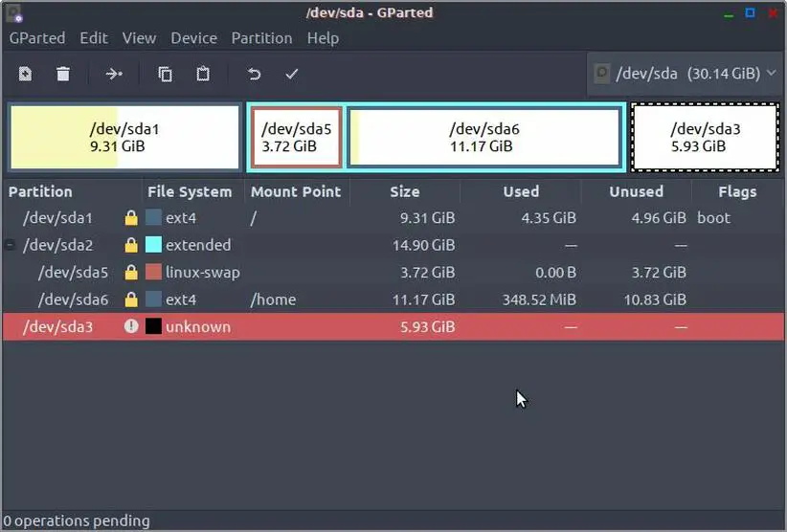This screenshot has width=787, height=532.
Task: Select the /dev/sda3 highlighted row
Action: click(393, 326)
